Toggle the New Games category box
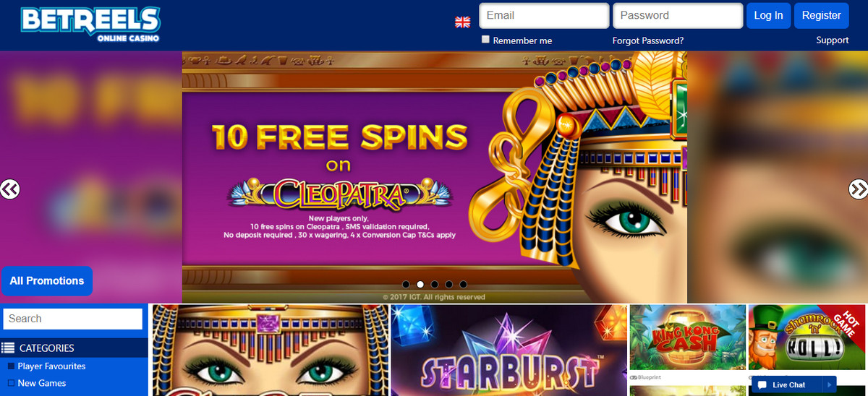Screen dimensions: 868x396 (11, 383)
